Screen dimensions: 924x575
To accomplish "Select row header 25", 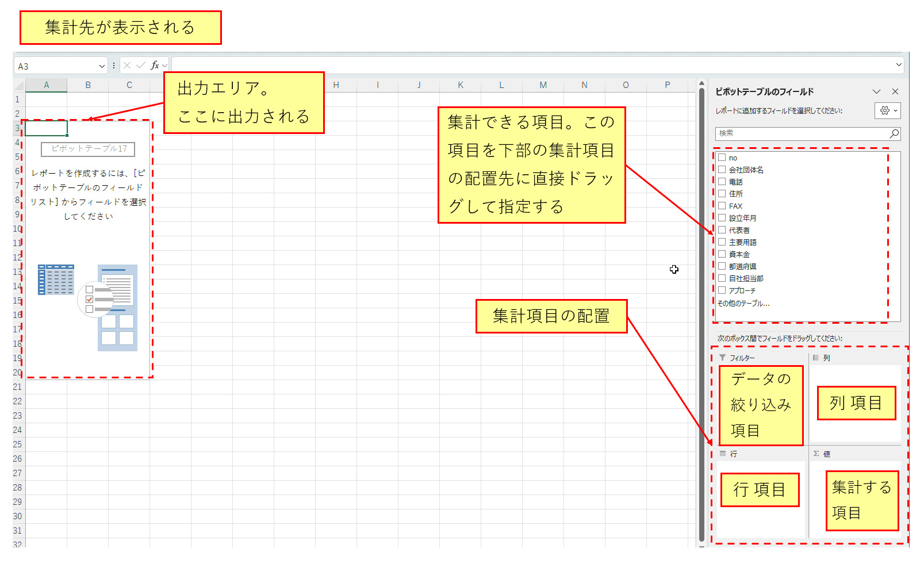I will (18, 444).
